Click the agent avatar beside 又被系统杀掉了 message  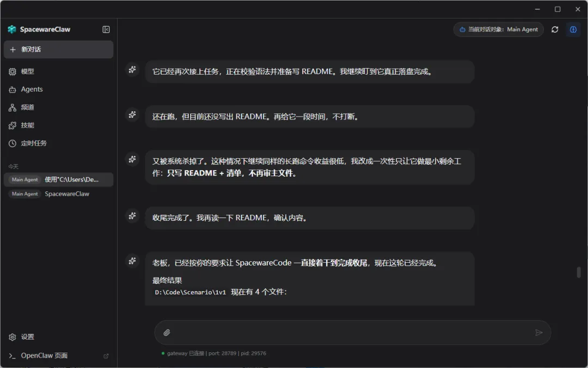coord(132,159)
